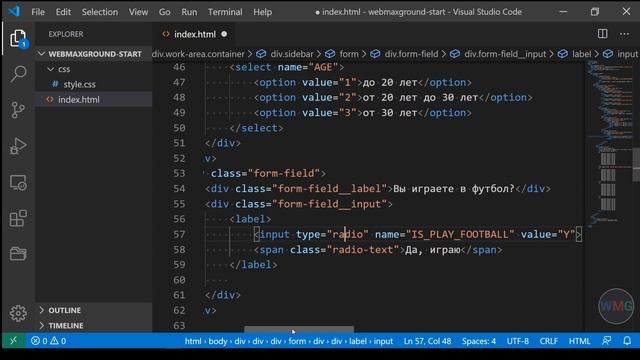Open the Remote Explorer view
The height and width of the screenshot is (360, 640).
point(18,182)
